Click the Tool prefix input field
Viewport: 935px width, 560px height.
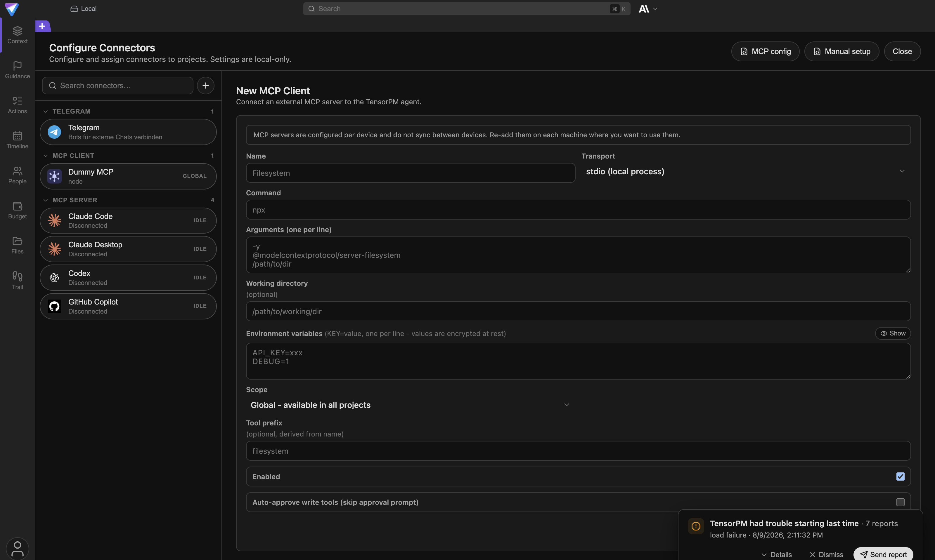click(578, 451)
